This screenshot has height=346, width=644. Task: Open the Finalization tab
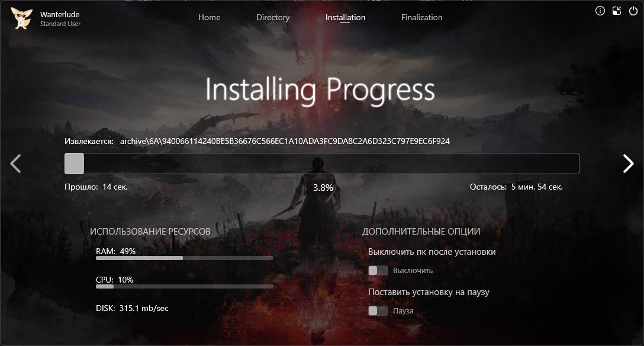(422, 17)
